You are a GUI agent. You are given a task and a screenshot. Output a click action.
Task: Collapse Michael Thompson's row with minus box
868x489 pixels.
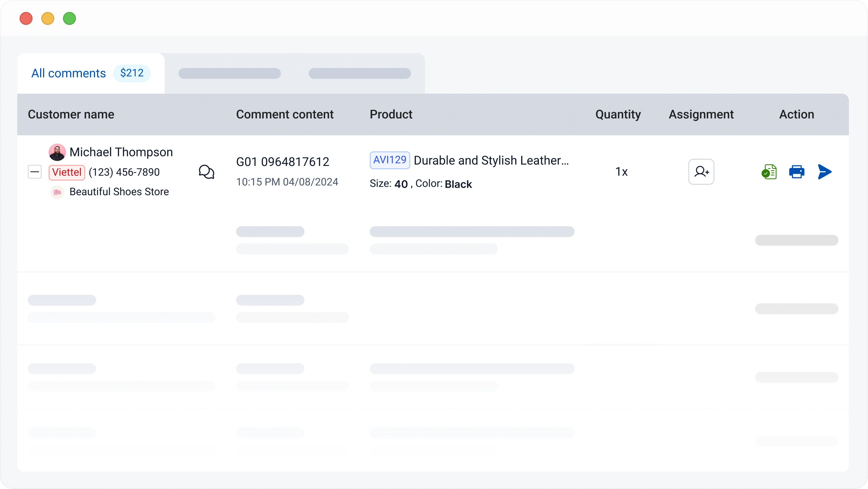pos(35,172)
